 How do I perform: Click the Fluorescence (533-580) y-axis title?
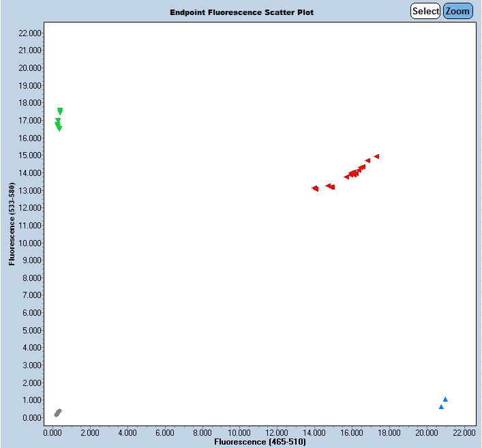tap(12, 224)
